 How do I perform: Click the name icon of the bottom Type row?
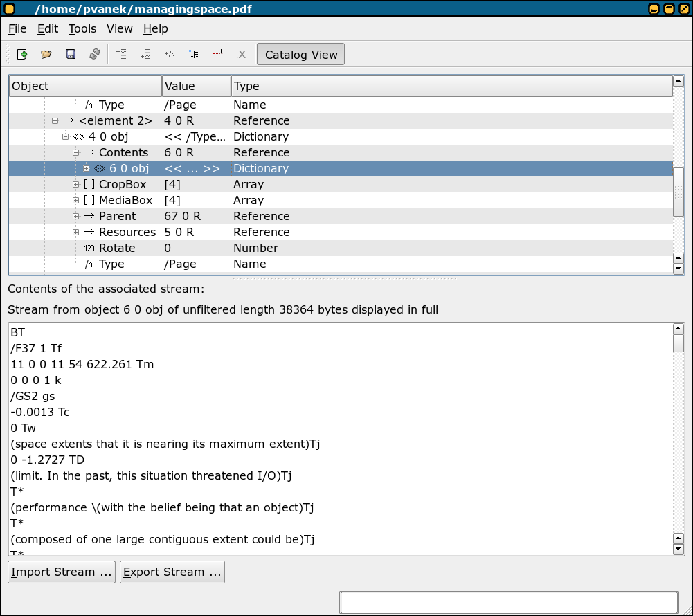(x=89, y=264)
